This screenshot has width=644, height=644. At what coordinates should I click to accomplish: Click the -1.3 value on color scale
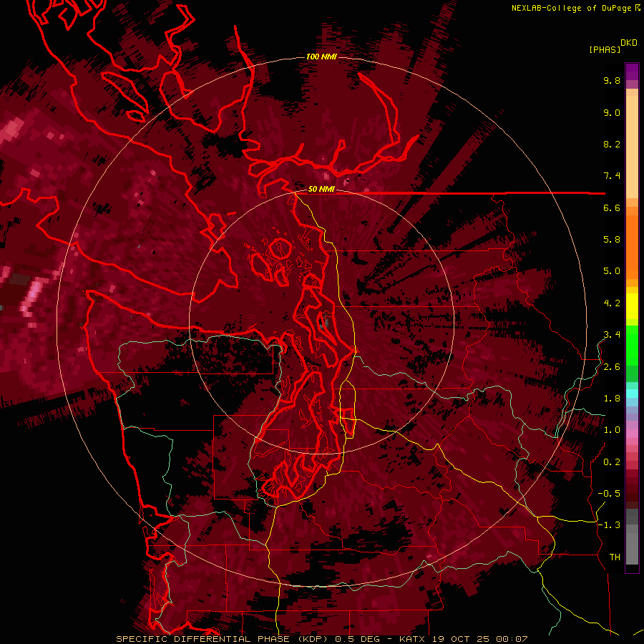pyautogui.click(x=609, y=525)
